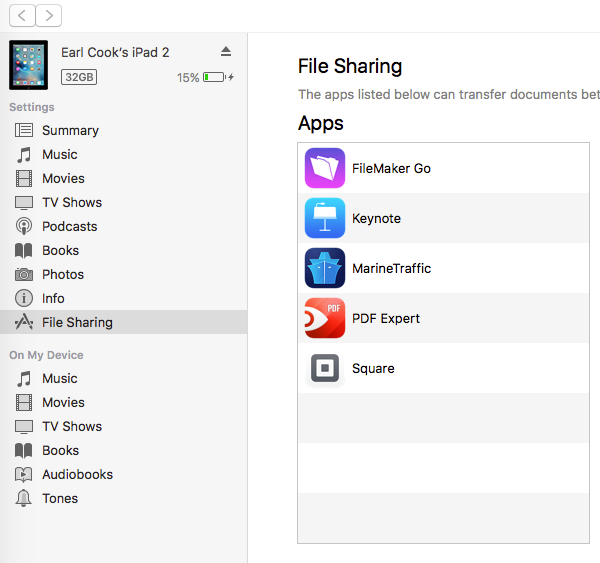Click 'Music' label under On My Device

(60, 379)
